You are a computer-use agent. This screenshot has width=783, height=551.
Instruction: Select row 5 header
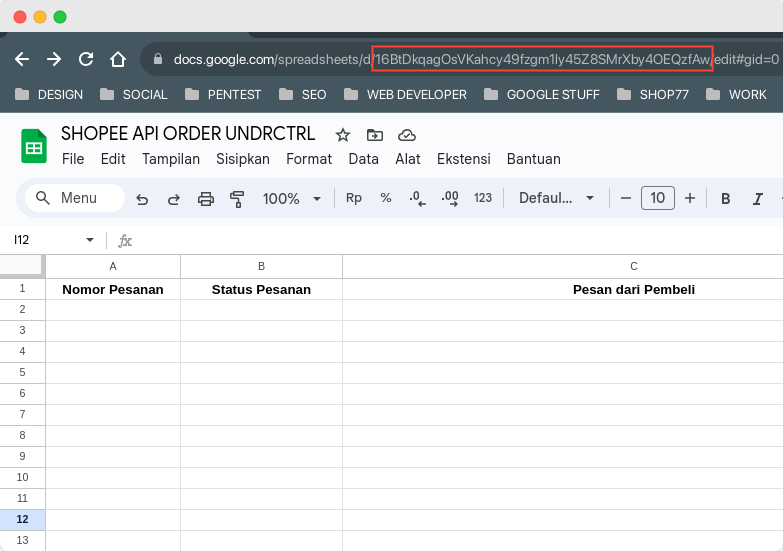point(22,373)
